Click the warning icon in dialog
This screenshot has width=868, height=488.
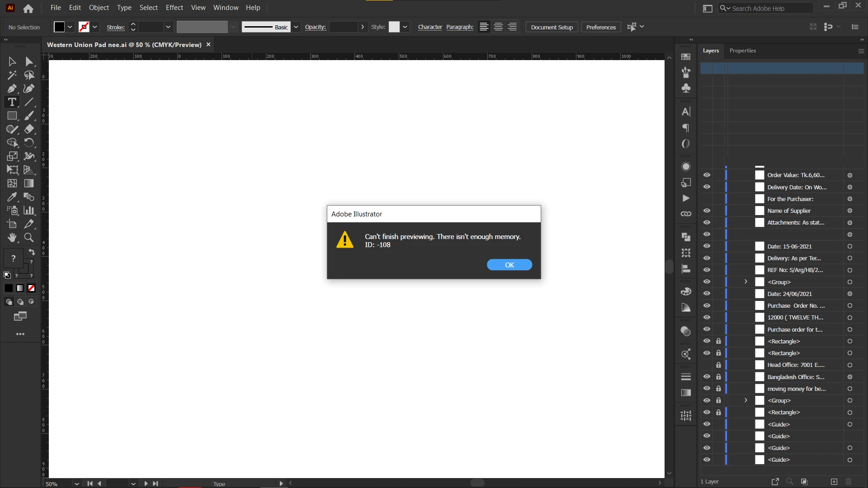345,240
